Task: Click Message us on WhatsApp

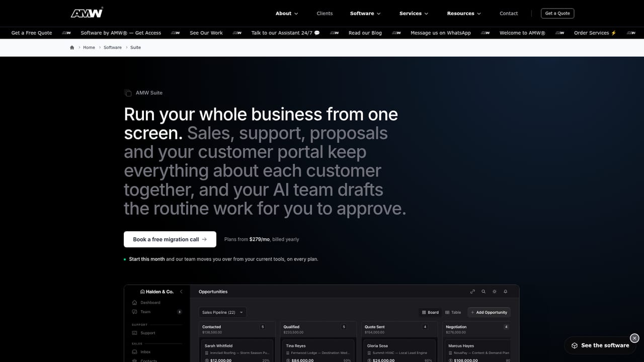Action: coord(441,33)
